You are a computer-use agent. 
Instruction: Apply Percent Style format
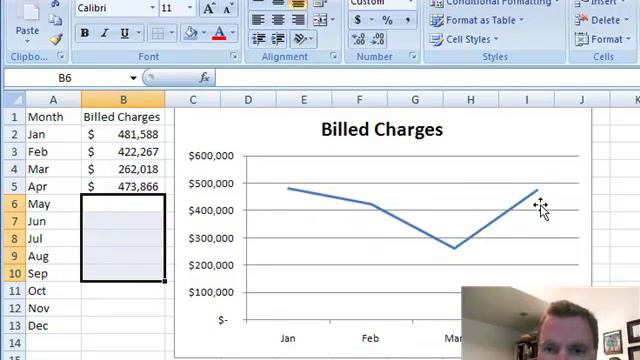(387, 20)
